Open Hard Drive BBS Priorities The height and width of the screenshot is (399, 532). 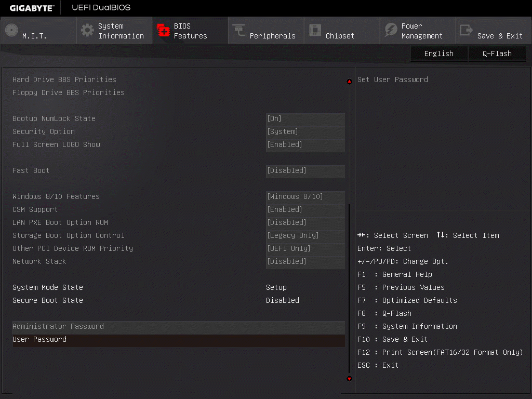coord(64,79)
